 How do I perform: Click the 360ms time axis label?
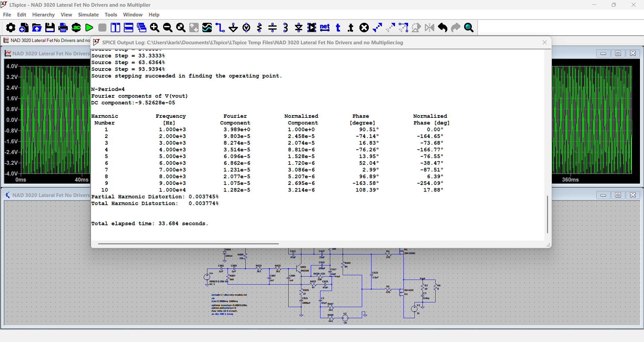(x=570, y=180)
